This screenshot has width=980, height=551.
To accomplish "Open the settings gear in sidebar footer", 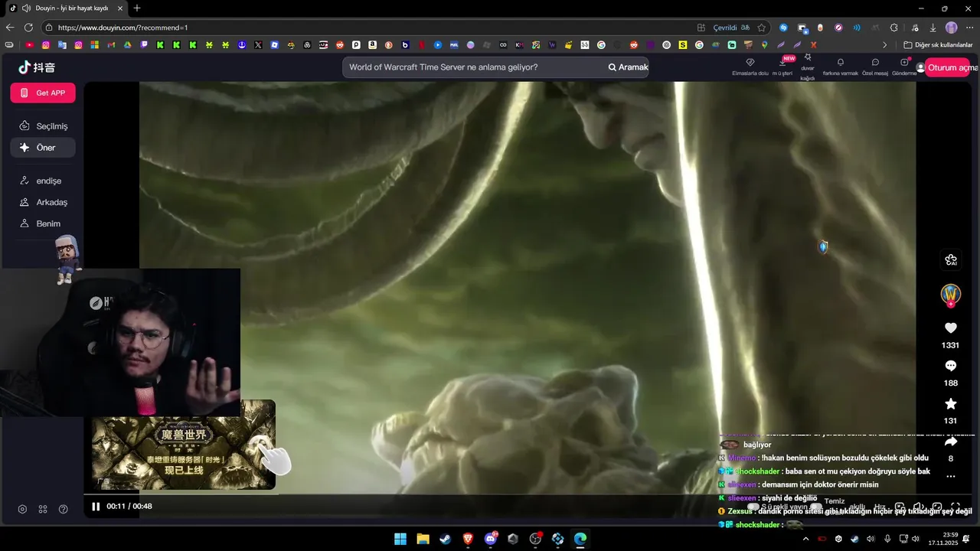I will [x=22, y=509].
